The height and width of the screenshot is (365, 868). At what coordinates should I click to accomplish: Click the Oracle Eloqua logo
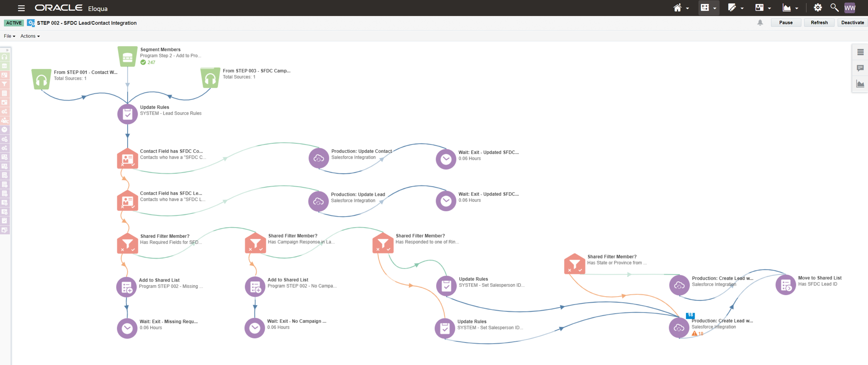click(71, 8)
